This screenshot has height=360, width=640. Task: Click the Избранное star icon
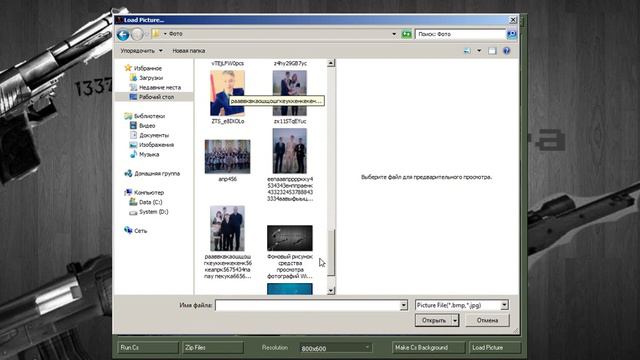point(128,68)
